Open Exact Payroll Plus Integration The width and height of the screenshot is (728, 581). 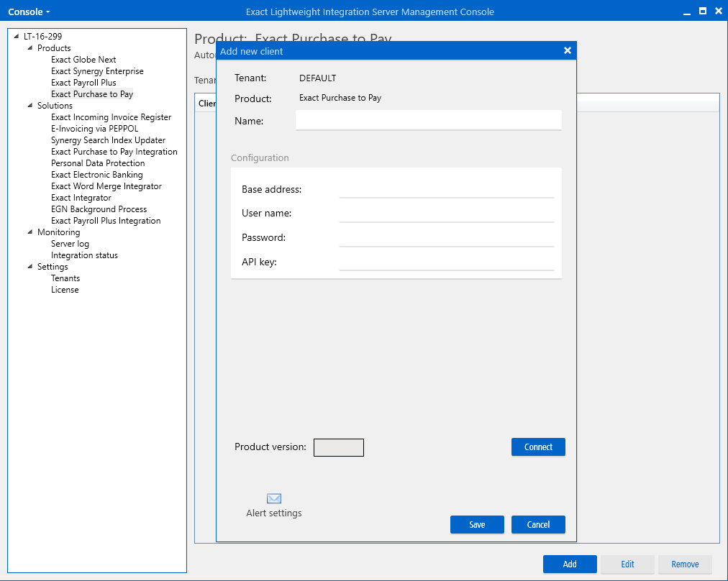tap(106, 221)
